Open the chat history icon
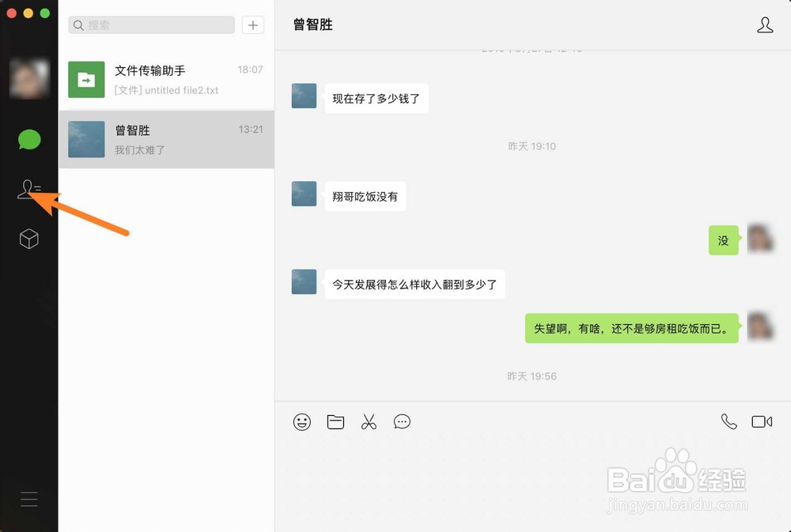 click(402, 421)
